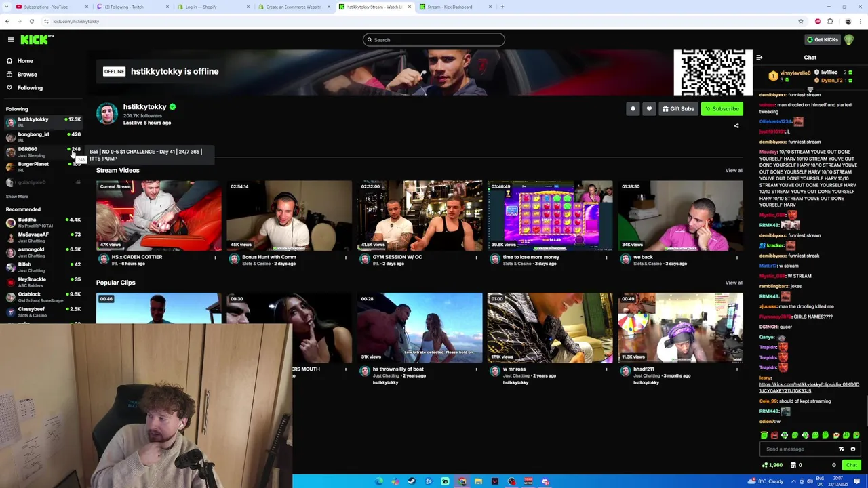Click the notification bell icon
This screenshot has width=868, height=488.
click(633, 109)
